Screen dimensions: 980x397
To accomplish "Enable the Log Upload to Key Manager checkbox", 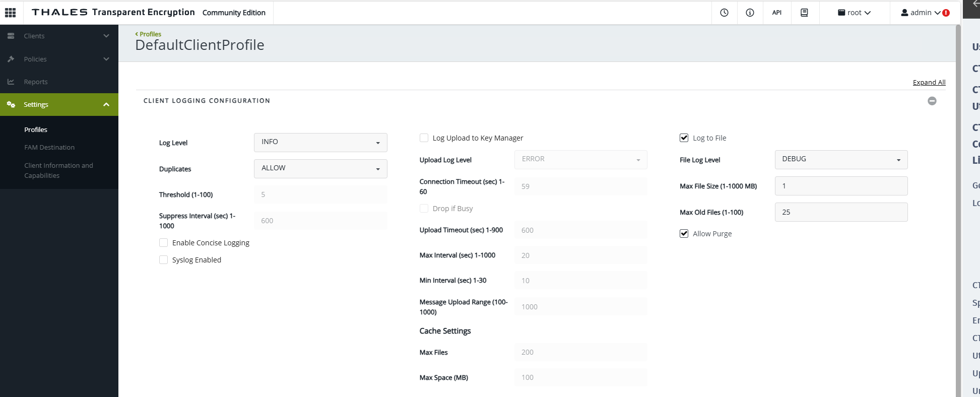I will 424,138.
